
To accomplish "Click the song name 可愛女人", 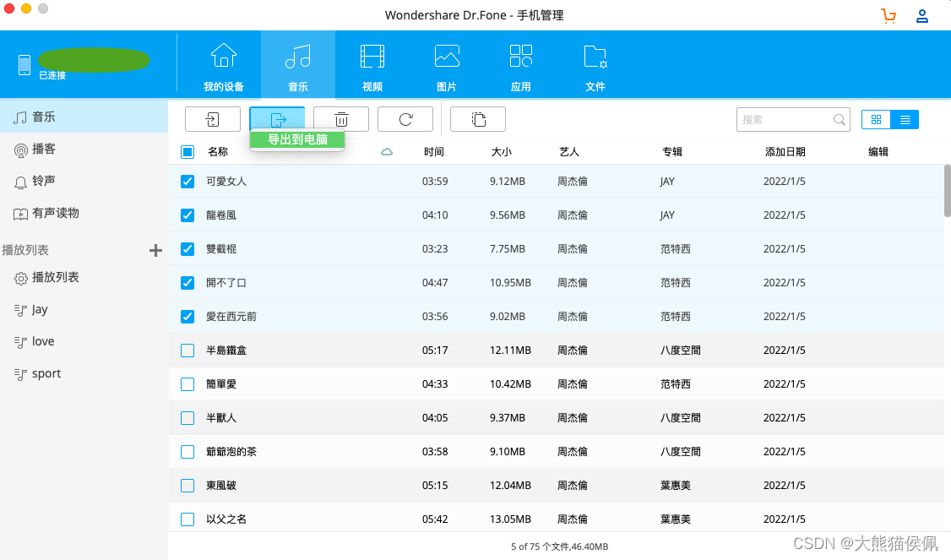I will pos(226,182).
